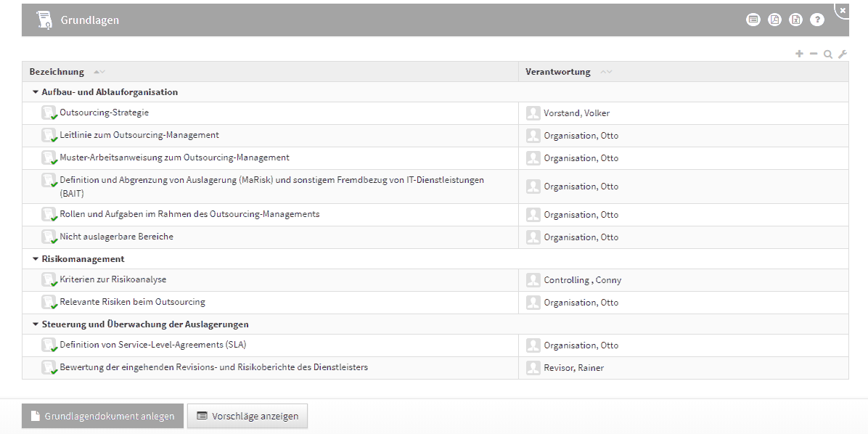Viewport: 868px width, 434px height.
Task: Collapse the Aufbau- und Ablauforganisation group
Action: click(36, 92)
